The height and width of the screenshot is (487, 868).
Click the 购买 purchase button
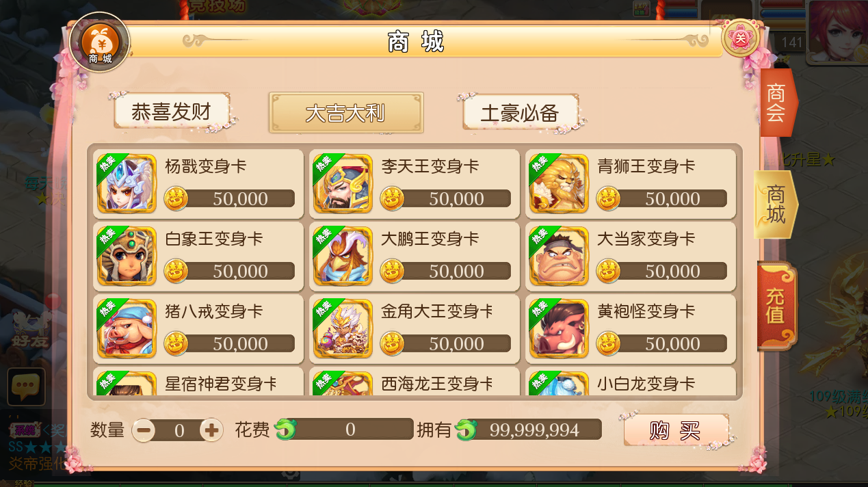coord(676,430)
